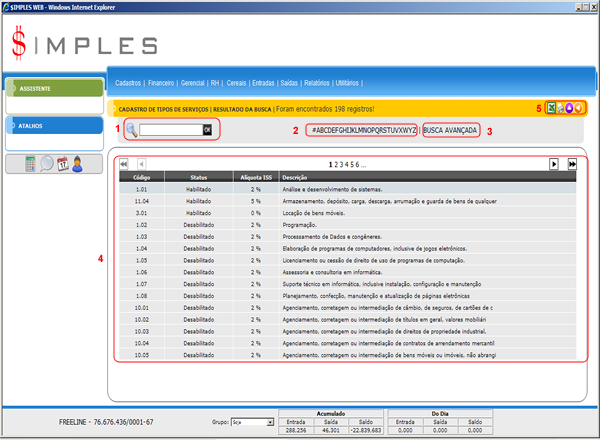Screen dimensions: 600x440
Task: Go to the next page of results
Action: click(553, 163)
